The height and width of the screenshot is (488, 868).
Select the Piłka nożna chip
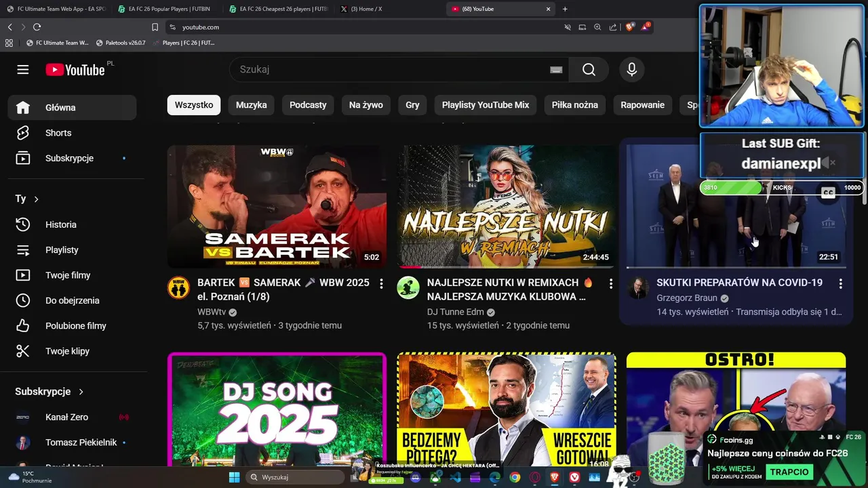[x=575, y=105]
